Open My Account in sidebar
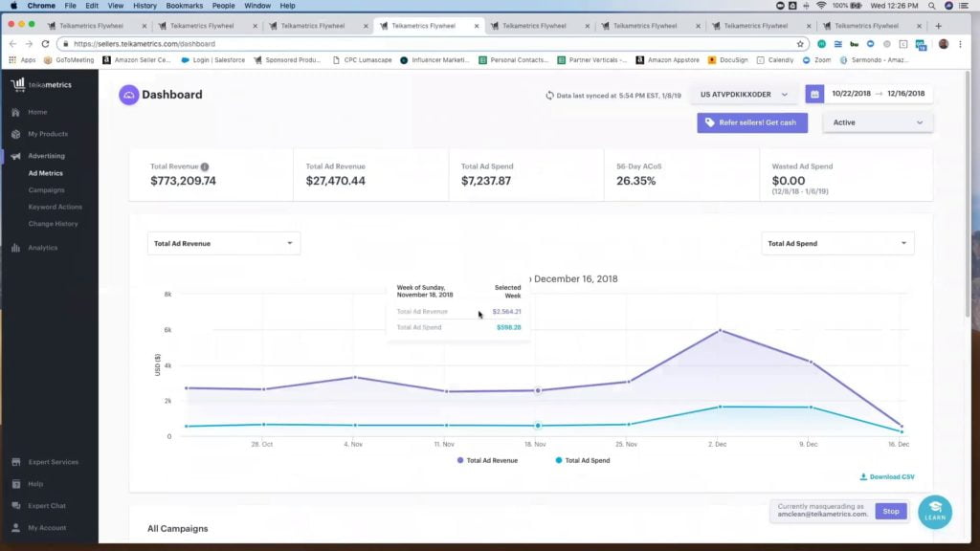Viewport: 980px width, 551px height. (x=46, y=528)
